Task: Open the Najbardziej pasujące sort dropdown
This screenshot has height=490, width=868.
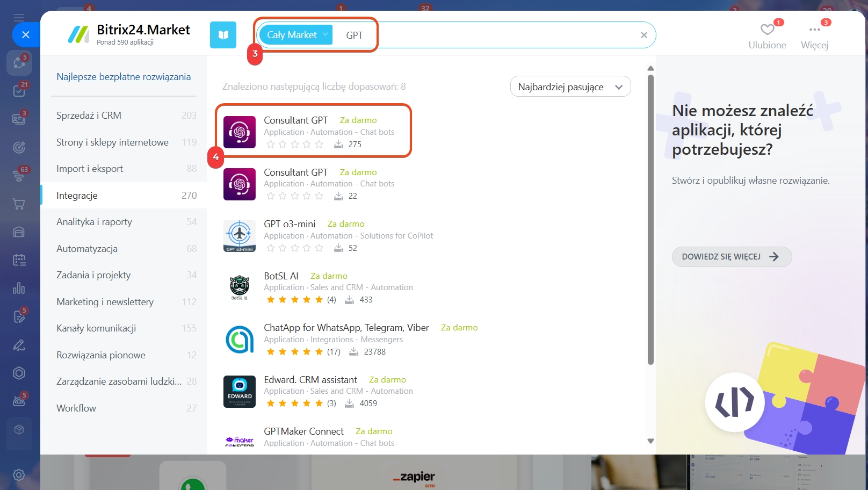Action: click(570, 87)
